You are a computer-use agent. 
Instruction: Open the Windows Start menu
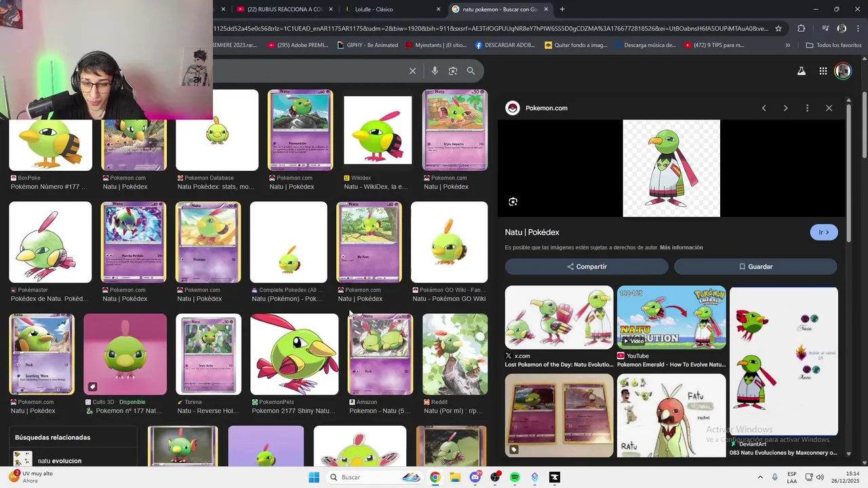313,477
